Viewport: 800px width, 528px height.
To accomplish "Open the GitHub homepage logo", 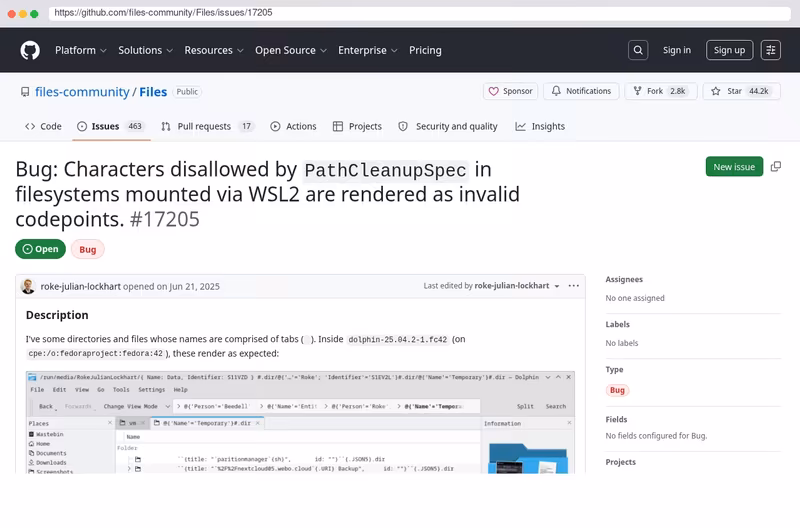I will [30, 51].
